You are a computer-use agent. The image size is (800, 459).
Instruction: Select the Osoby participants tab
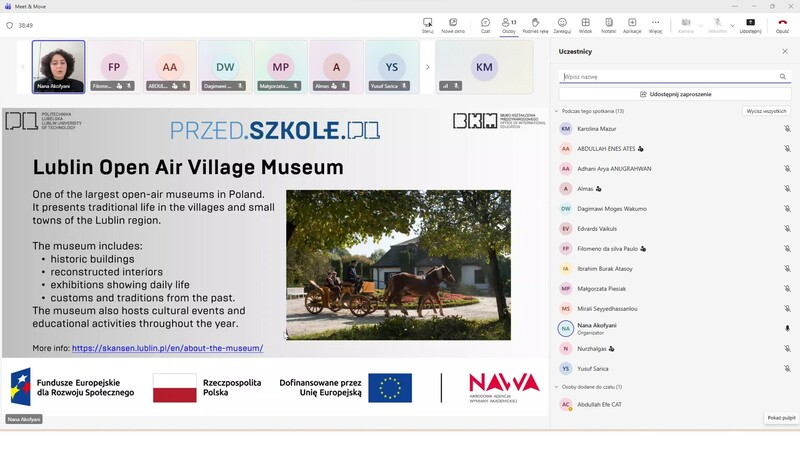point(509,24)
